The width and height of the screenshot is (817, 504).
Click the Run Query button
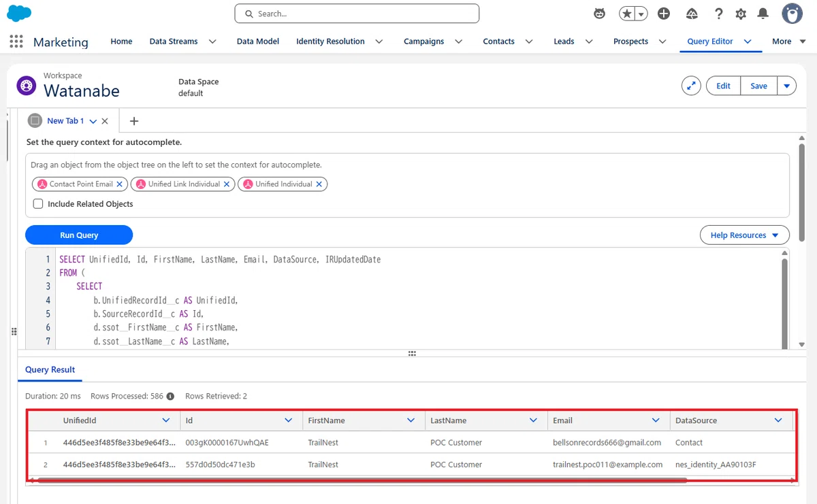pos(79,235)
